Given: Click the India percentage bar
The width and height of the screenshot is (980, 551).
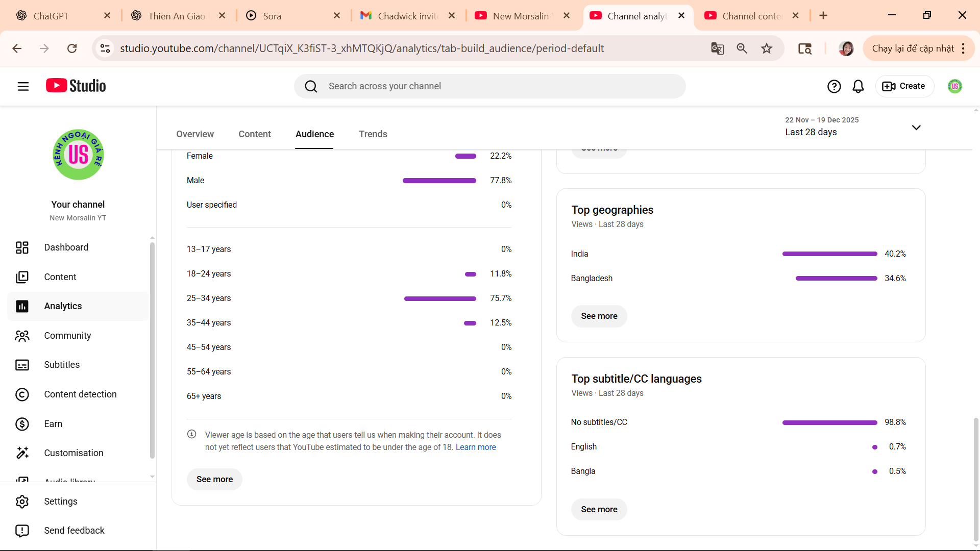Looking at the screenshot, I should [829, 254].
